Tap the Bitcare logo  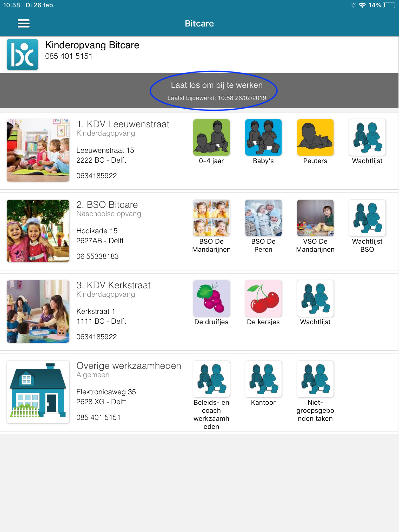coord(22,55)
